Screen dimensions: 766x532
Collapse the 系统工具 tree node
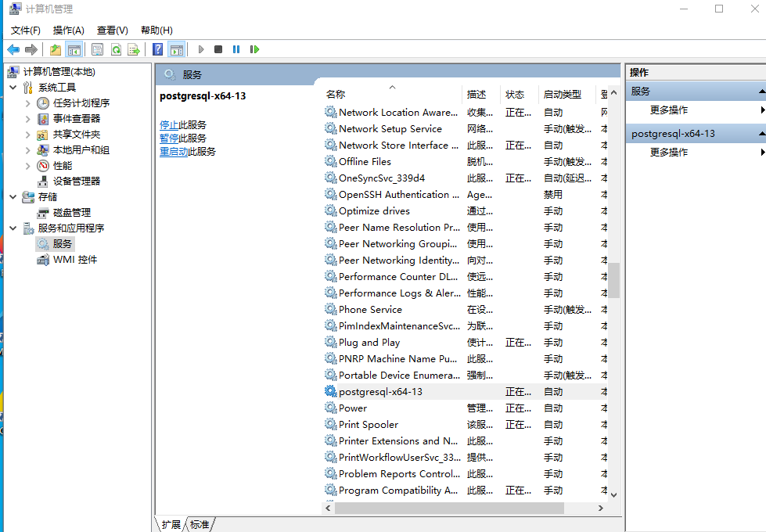pos(11,88)
